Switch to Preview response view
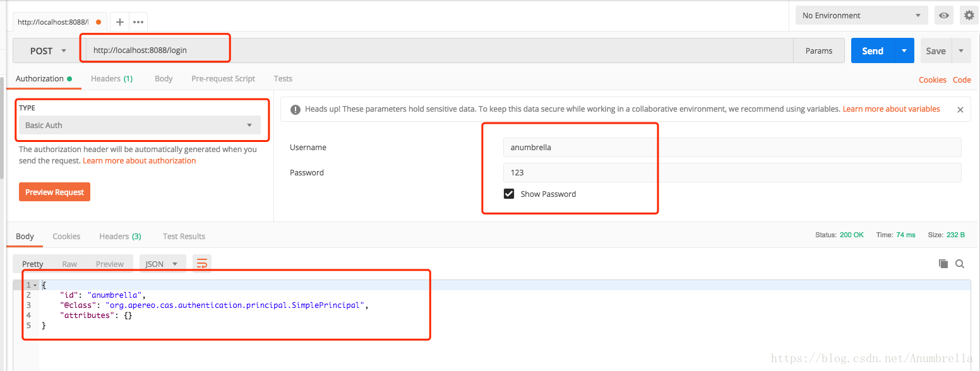The image size is (980, 371). (x=110, y=264)
